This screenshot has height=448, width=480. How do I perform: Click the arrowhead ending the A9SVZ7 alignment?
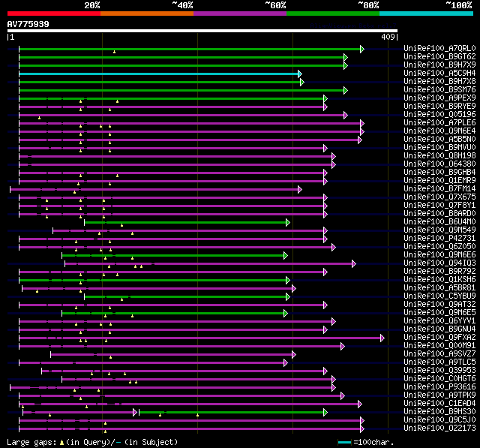point(294,355)
